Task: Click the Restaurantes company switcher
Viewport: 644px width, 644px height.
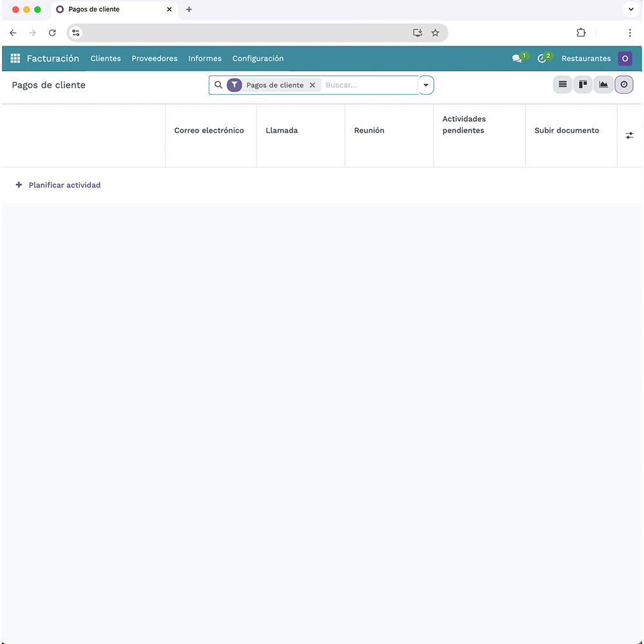Action: coord(586,59)
